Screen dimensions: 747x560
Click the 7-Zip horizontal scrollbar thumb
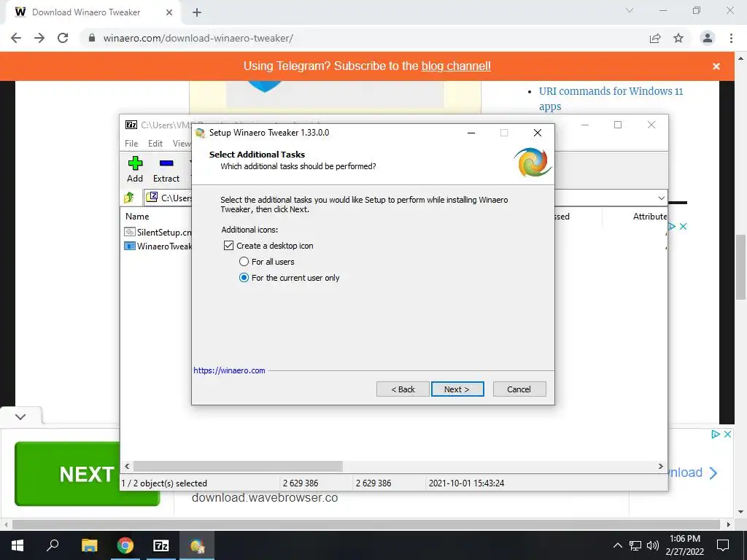238,466
